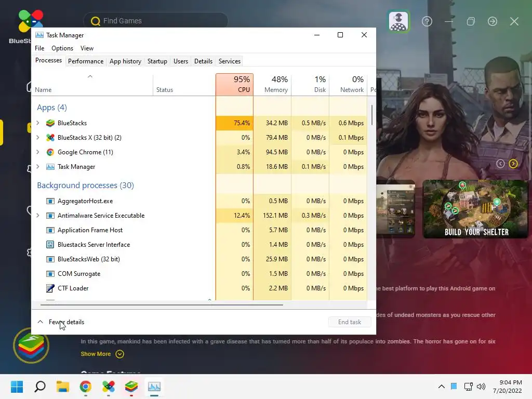Open Build Your Shelter thumbnail
This screenshot has height=399, width=532.
coord(475,209)
